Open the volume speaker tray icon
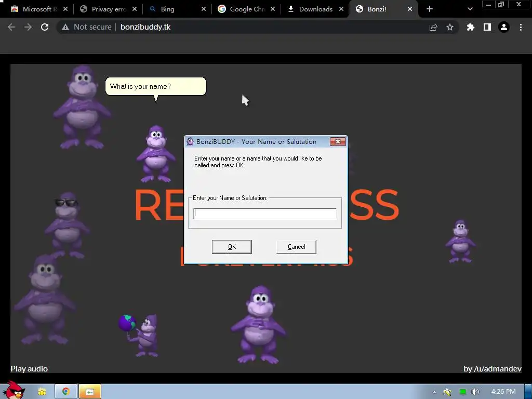The width and height of the screenshot is (532, 399). coord(475,392)
